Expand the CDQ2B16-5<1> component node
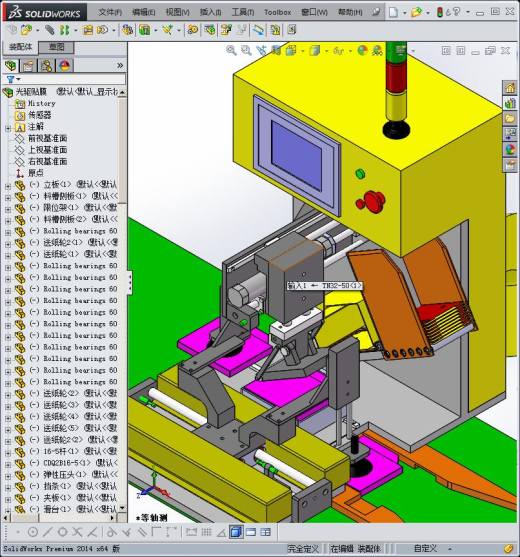This screenshot has height=557, width=520. (8, 464)
